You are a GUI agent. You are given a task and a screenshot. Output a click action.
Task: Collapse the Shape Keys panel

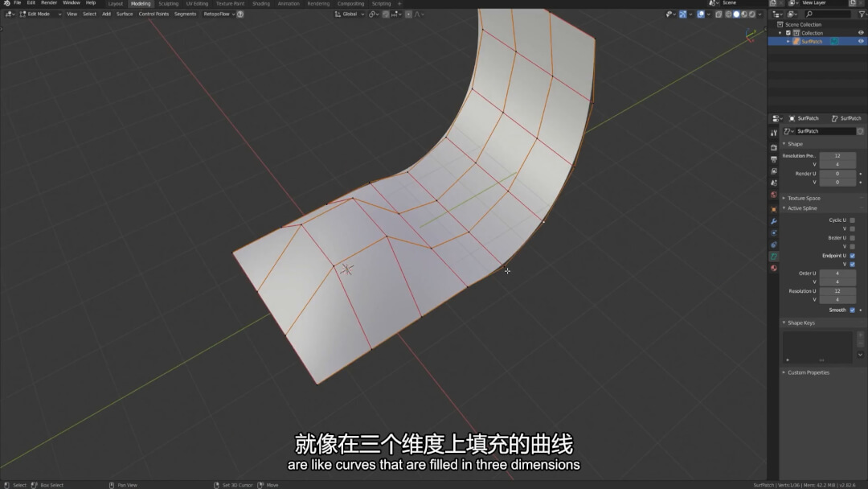point(801,323)
